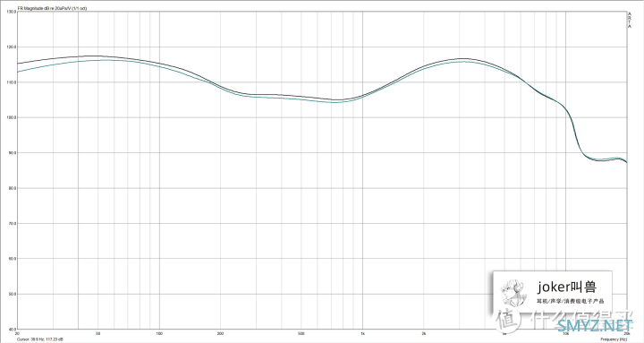The image size is (644, 343).
Task: Click the joker叫兽 title text
Action: pos(567,287)
